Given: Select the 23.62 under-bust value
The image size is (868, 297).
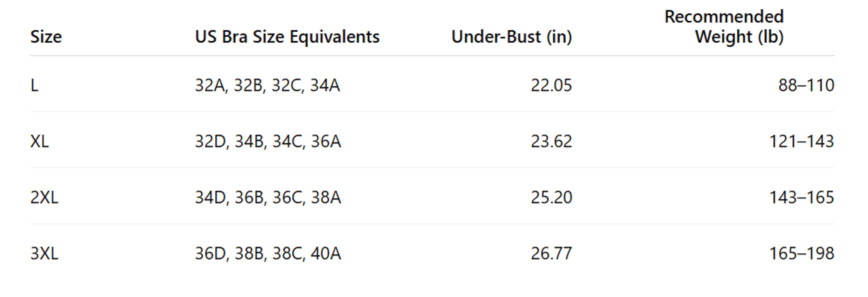Looking at the screenshot, I should pyautogui.click(x=551, y=141).
